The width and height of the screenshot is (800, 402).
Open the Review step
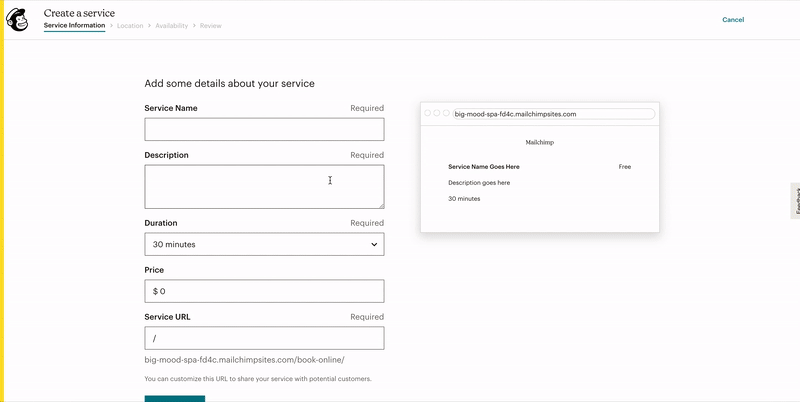(210, 25)
